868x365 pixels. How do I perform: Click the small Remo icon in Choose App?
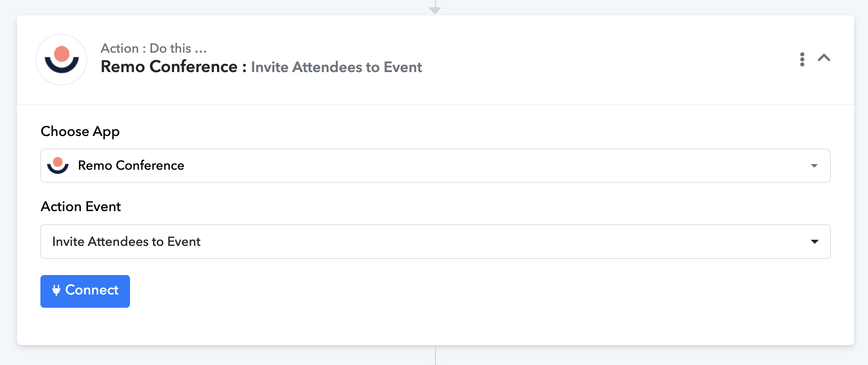click(58, 166)
